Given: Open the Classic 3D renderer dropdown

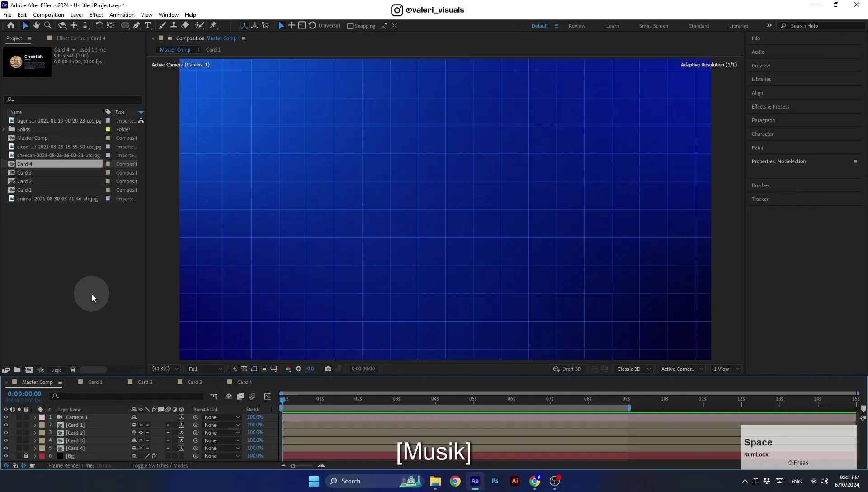Looking at the screenshot, I should pos(634,369).
